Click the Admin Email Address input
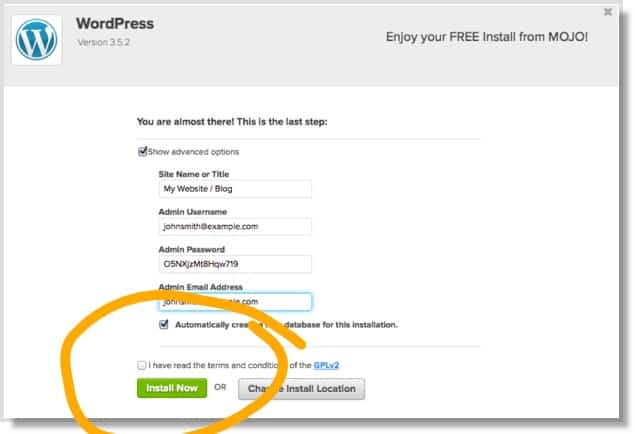The image size is (635, 434). [235, 302]
